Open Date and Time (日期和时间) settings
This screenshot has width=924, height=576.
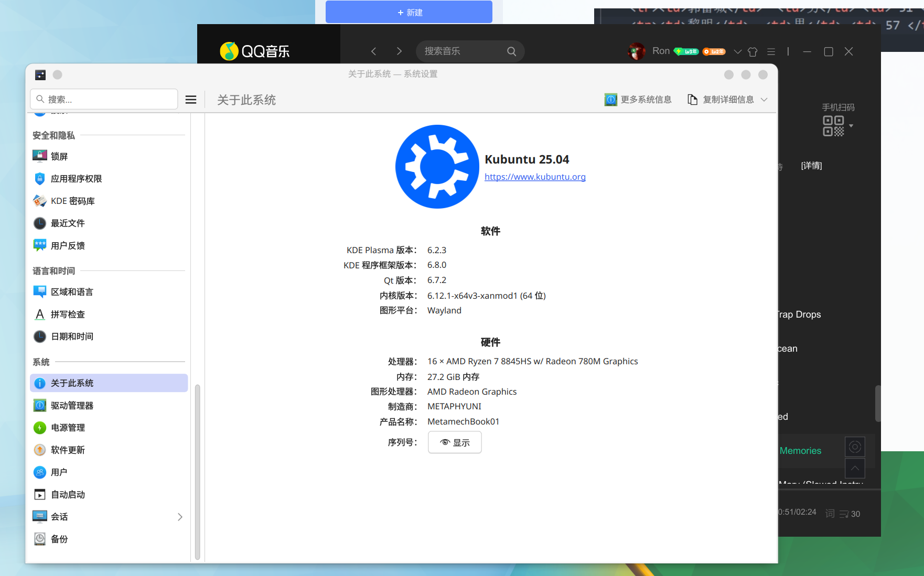[109, 336]
